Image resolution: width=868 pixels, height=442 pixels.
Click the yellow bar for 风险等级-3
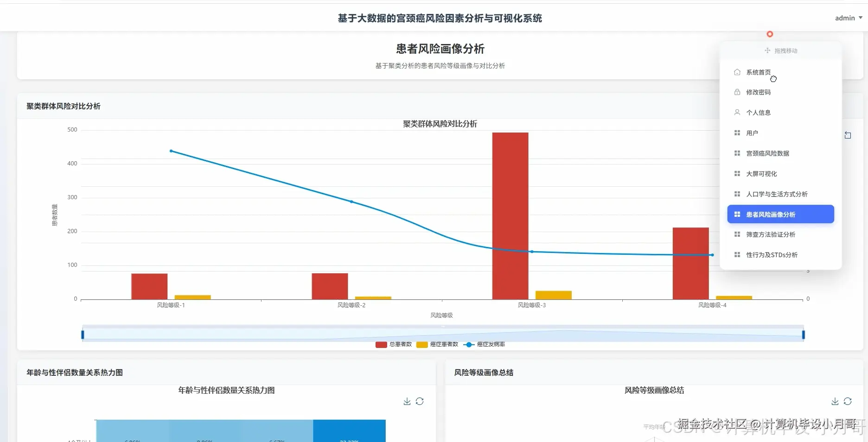click(x=554, y=295)
